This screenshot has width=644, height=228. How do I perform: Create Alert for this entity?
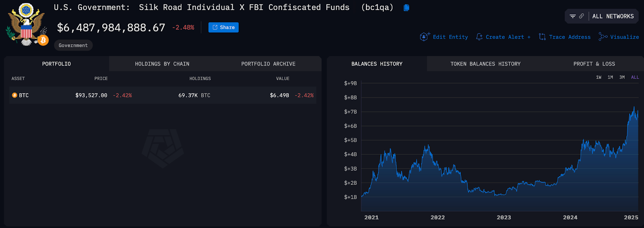(508, 37)
